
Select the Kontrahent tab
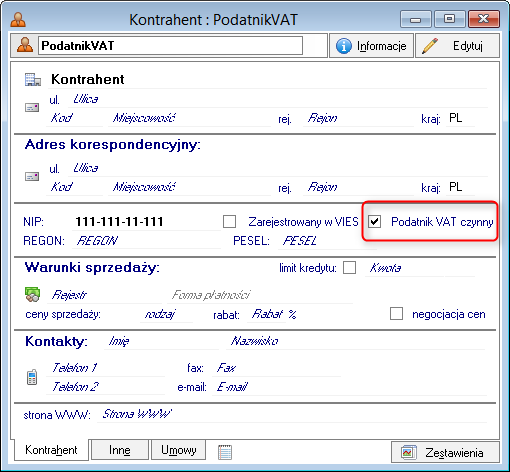tap(51, 450)
